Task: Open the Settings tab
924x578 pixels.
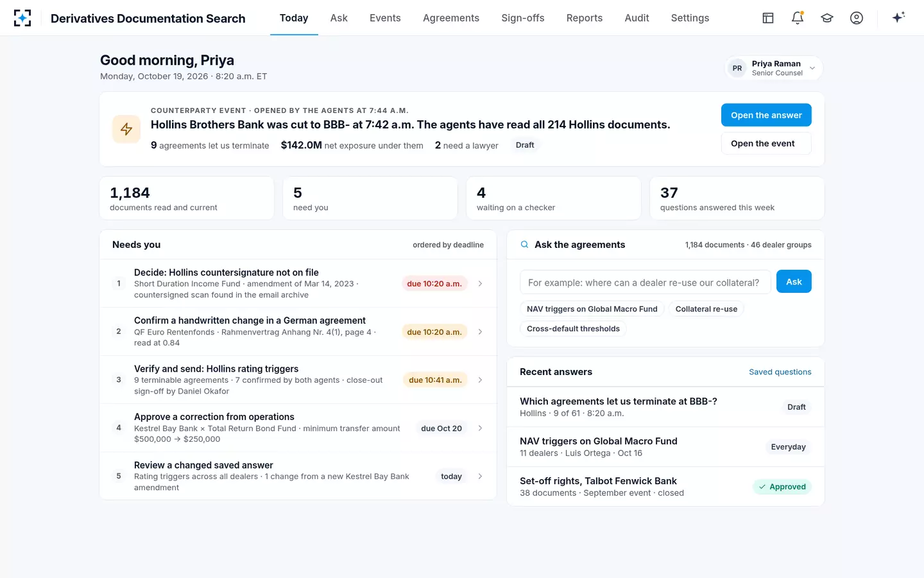Action: point(690,18)
